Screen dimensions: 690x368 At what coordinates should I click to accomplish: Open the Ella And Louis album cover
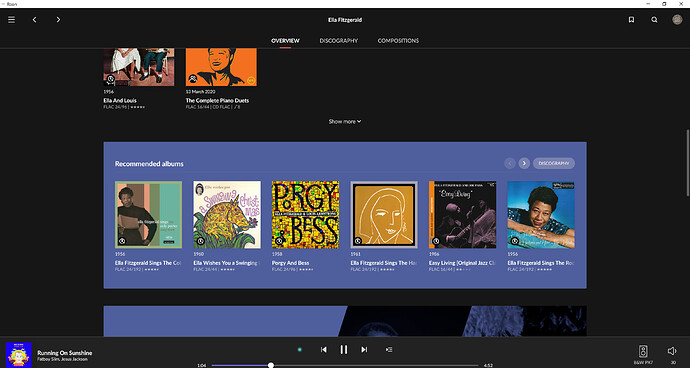(x=139, y=67)
